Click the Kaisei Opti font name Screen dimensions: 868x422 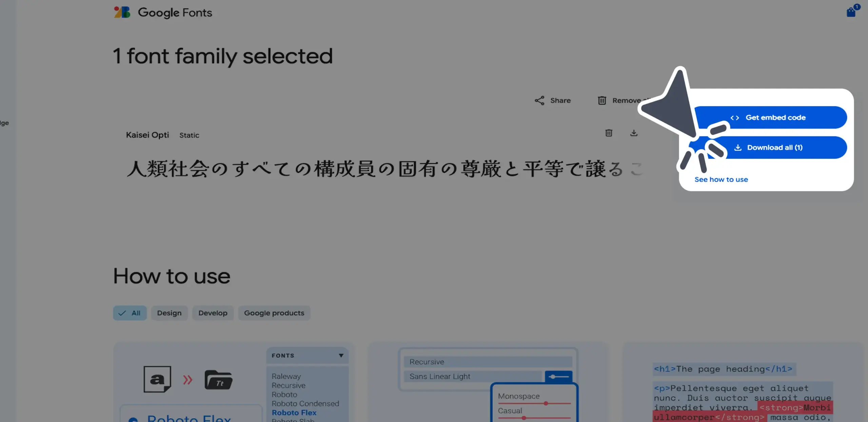(x=147, y=135)
